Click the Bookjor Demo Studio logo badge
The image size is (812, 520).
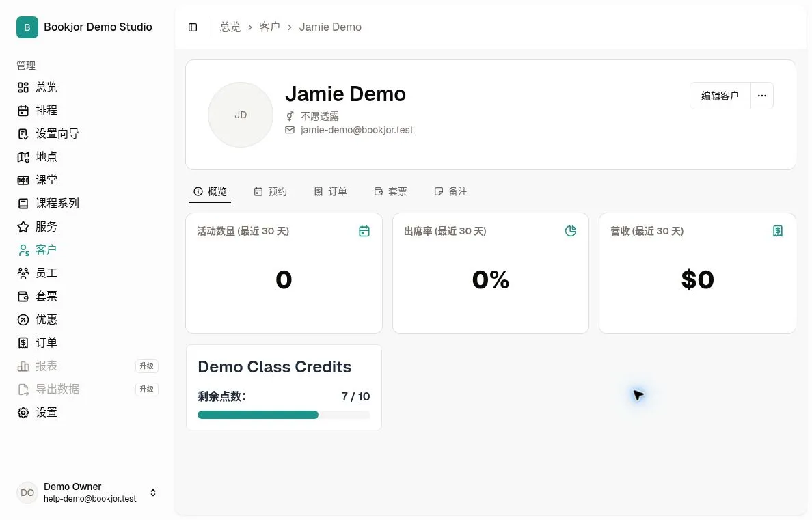coord(27,27)
